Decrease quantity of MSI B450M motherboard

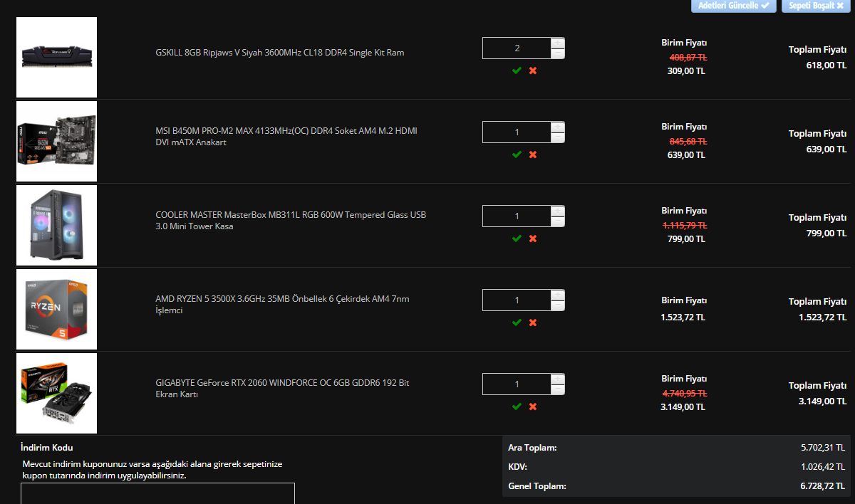pyautogui.click(x=558, y=137)
